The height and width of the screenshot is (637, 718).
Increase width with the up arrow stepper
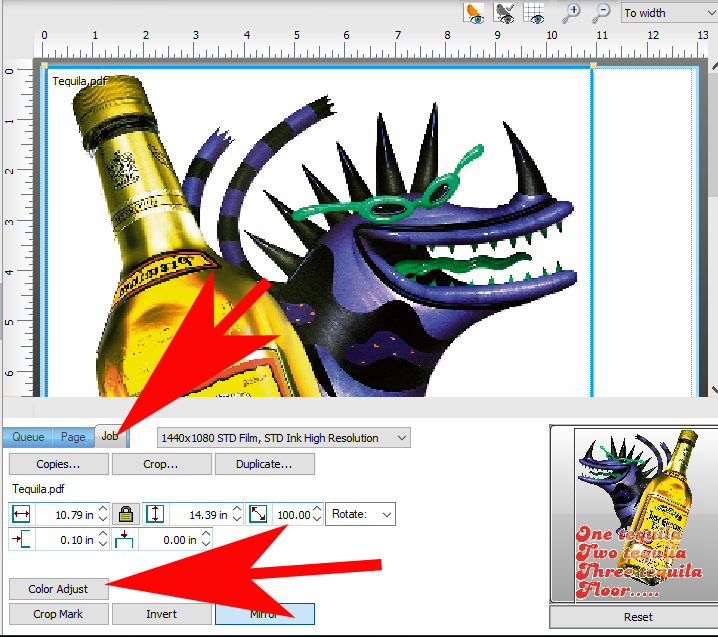(103, 509)
